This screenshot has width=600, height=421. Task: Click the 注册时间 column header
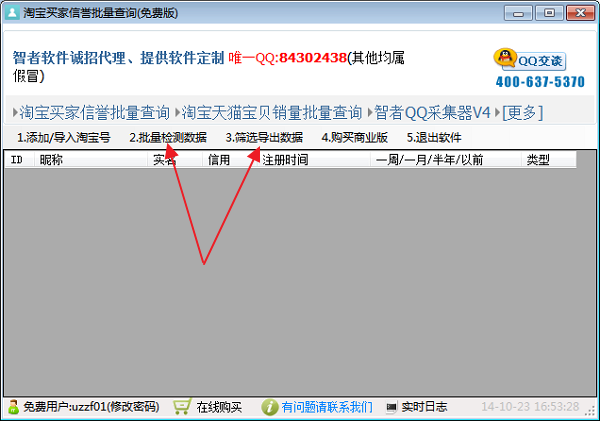point(313,160)
